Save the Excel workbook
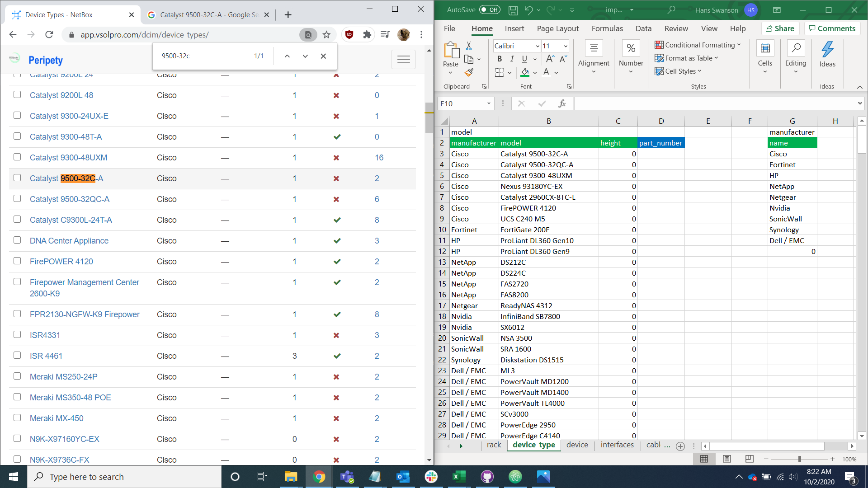This screenshot has width=868, height=488. point(513,10)
